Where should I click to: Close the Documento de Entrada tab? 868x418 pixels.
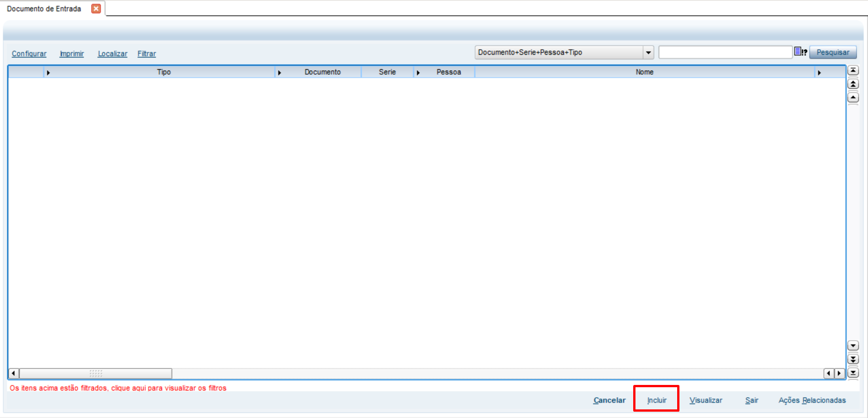[x=96, y=9]
